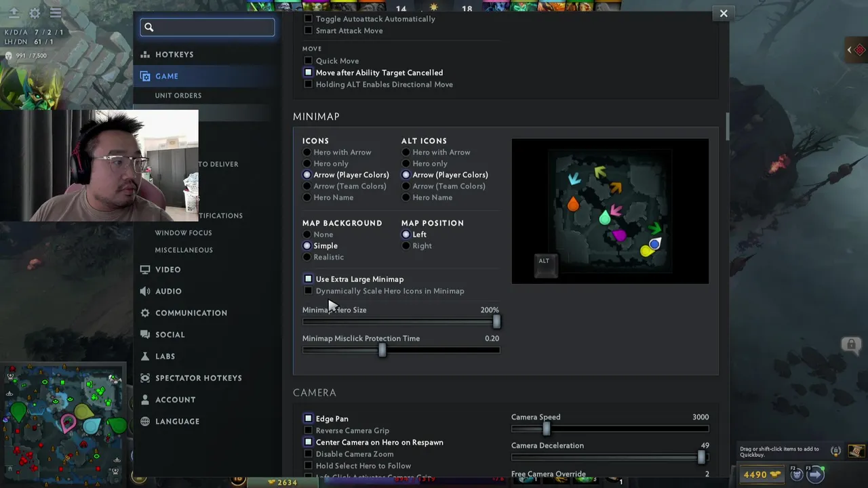The width and height of the screenshot is (868, 488).
Task: Click the Hotkeys keyboard icon in sidebar
Action: [x=145, y=54]
